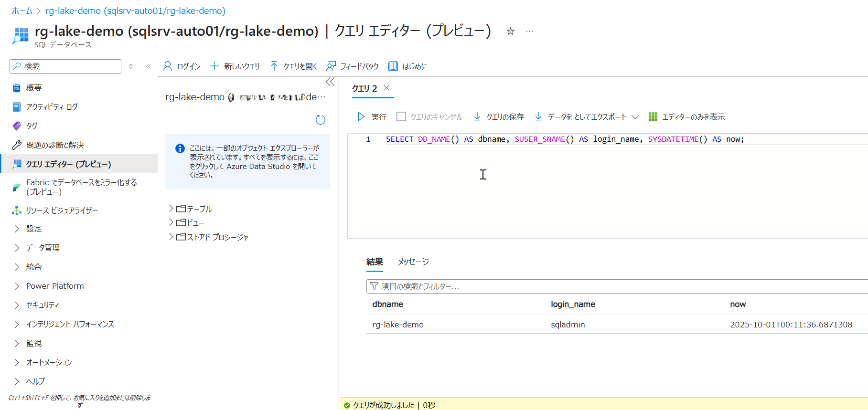868x410 pixels.
Task: Expand the テーブル folder
Action: point(171,209)
